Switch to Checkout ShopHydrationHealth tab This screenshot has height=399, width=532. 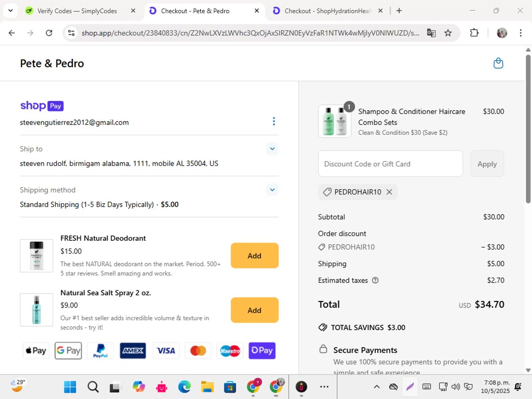(327, 11)
